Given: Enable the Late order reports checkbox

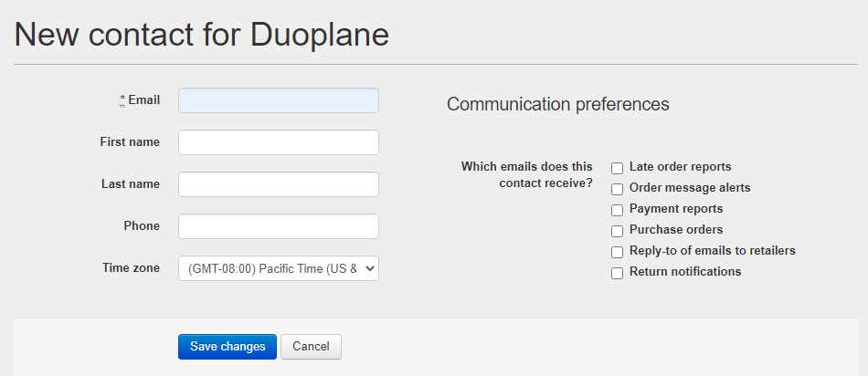Looking at the screenshot, I should click(618, 168).
